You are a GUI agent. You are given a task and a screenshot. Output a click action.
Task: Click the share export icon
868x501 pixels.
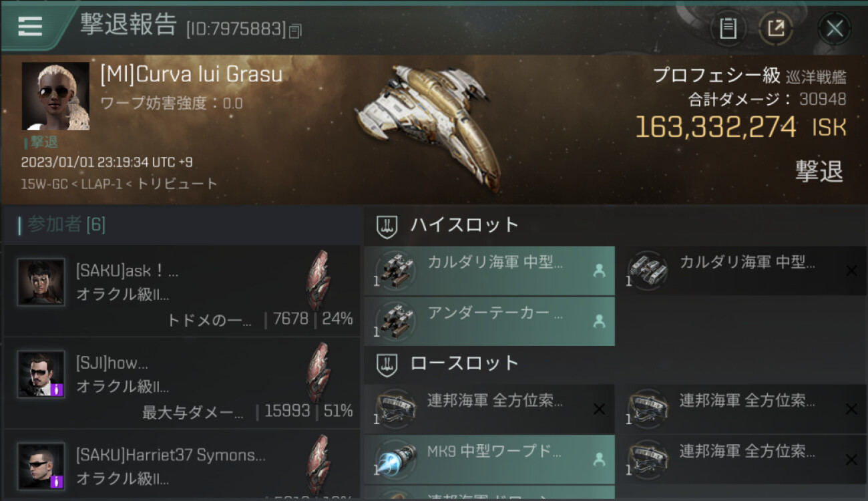coord(775,28)
